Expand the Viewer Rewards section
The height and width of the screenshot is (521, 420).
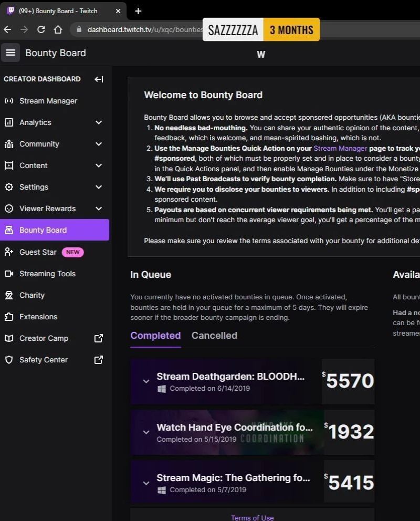(x=98, y=208)
